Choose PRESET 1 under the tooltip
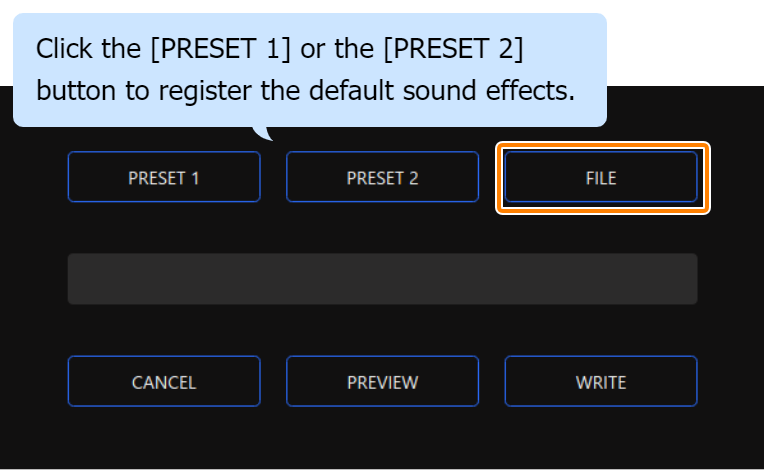The width and height of the screenshot is (766, 472). 164,178
